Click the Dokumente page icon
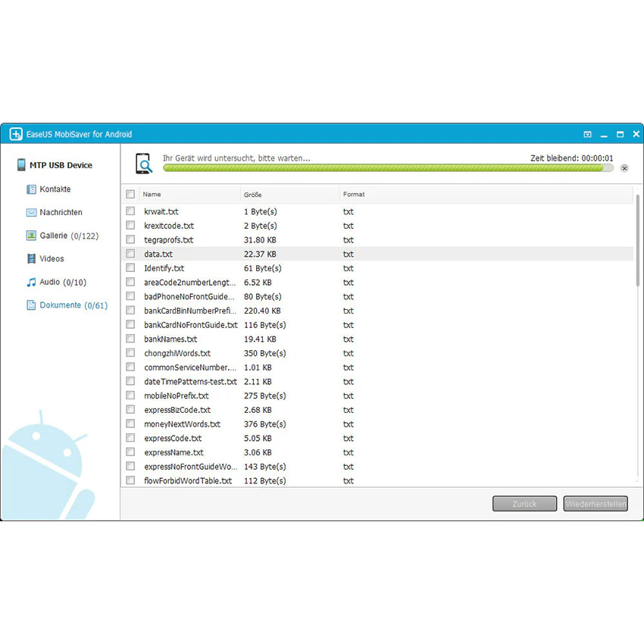The width and height of the screenshot is (644, 644). point(31,305)
